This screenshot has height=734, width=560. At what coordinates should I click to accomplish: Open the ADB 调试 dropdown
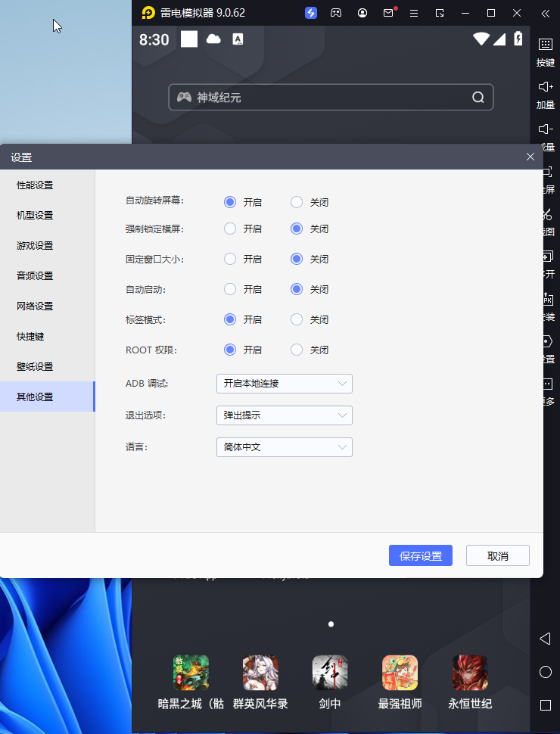[285, 384]
